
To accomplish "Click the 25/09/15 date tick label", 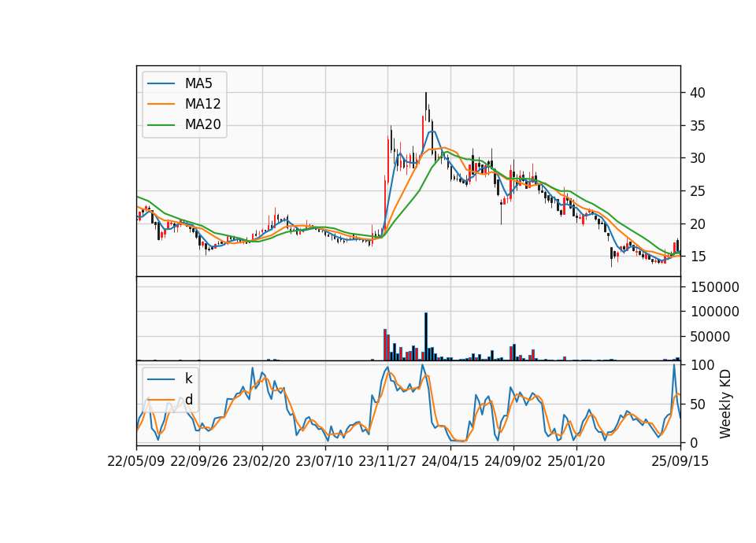I will (680, 461).
